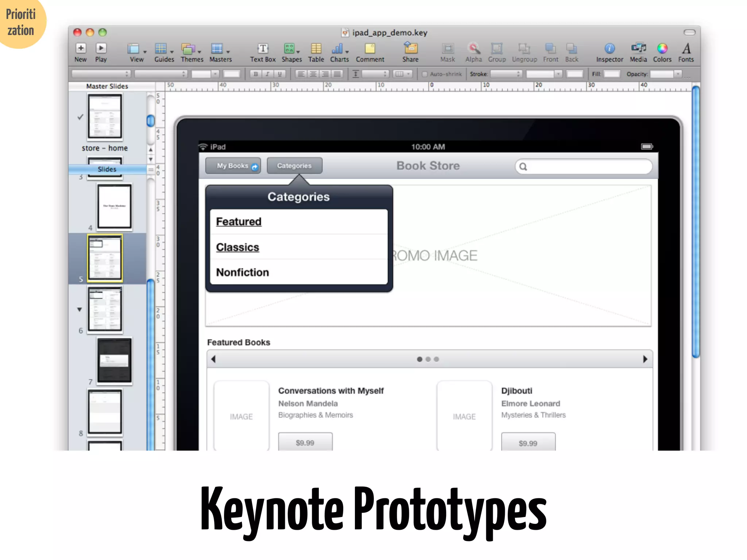Select the store - home master slide
The width and height of the screenshot is (747, 560).
tap(105, 117)
